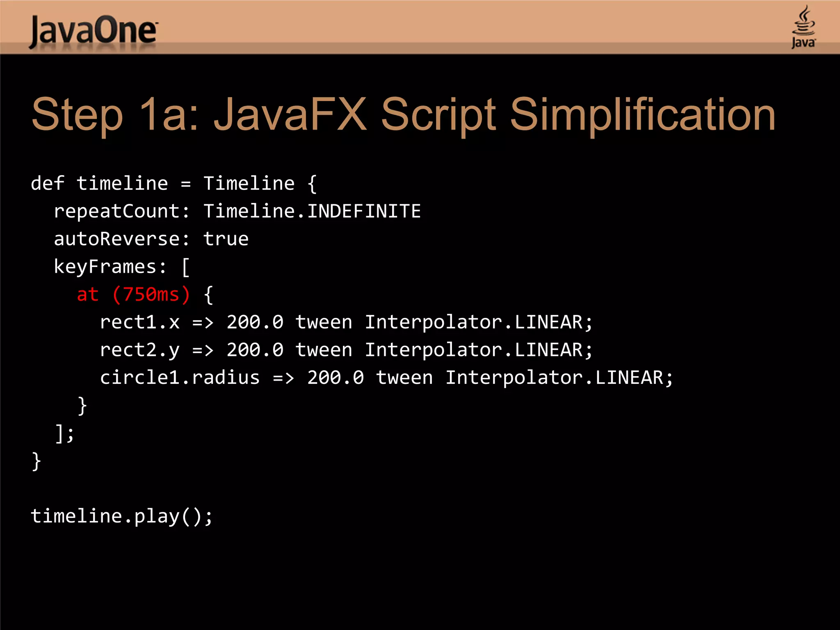Click the word 'tween' on the rect2.y line

(324, 350)
